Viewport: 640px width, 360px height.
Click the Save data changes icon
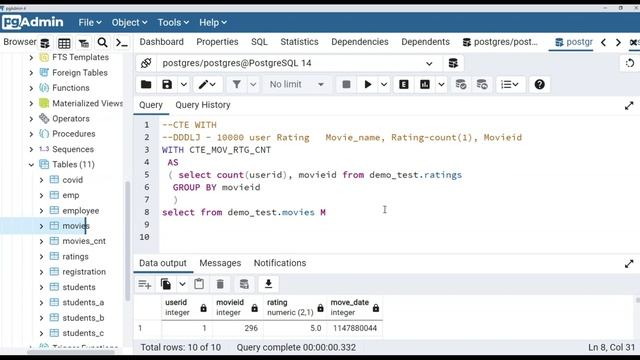tap(244, 284)
